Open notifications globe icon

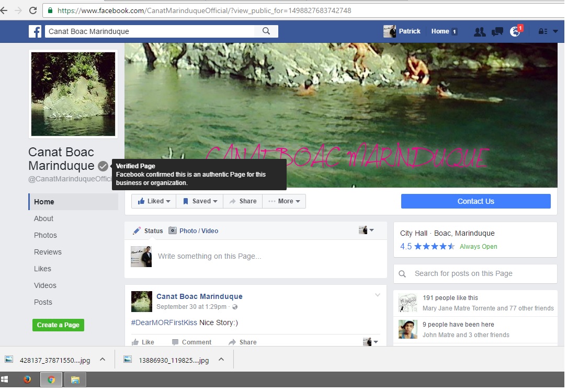point(515,31)
